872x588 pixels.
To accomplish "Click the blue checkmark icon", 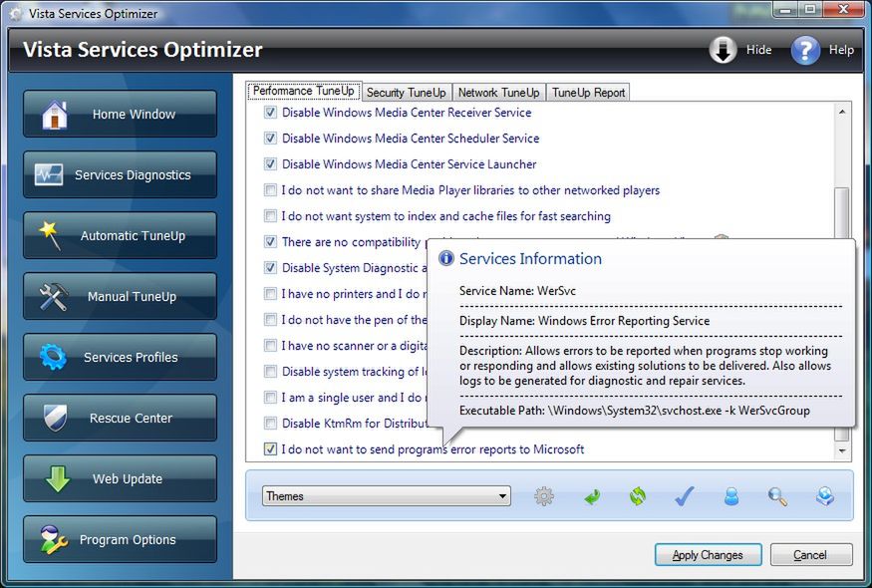I will tap(684, 495).
